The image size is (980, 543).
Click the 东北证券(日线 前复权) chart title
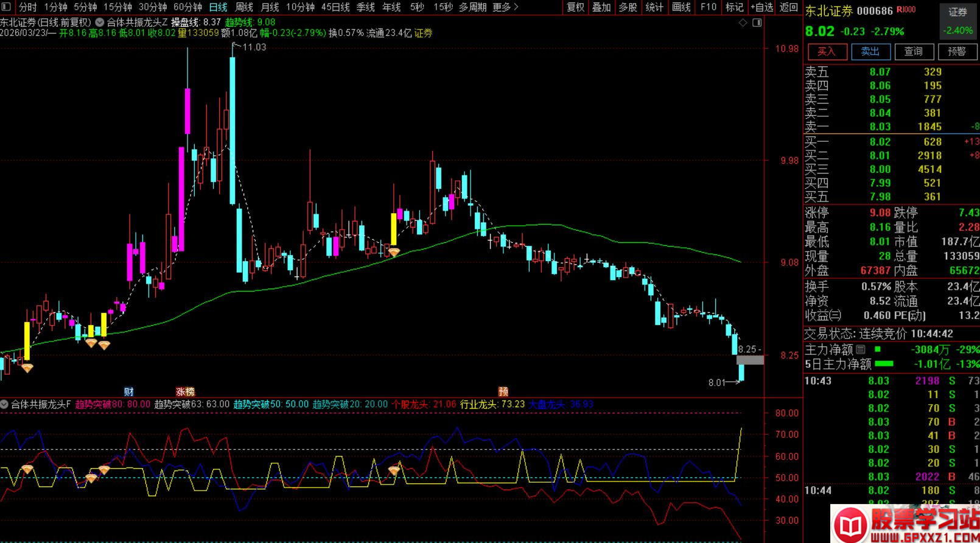[46, 23]
